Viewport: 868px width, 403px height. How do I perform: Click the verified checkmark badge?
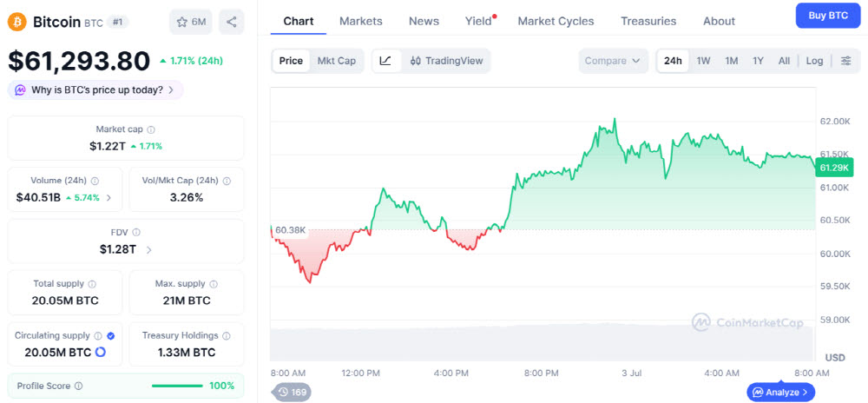[x=111, y=335]
